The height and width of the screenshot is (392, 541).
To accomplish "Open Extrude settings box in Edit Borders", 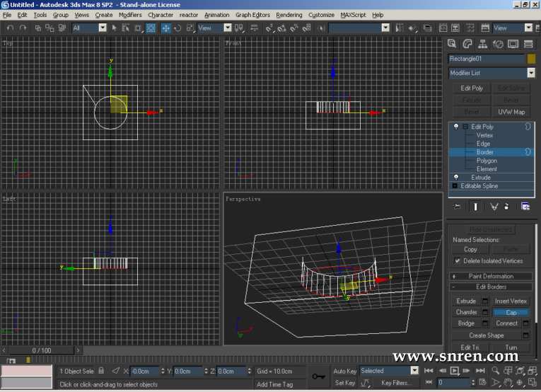I will (485, 301).
